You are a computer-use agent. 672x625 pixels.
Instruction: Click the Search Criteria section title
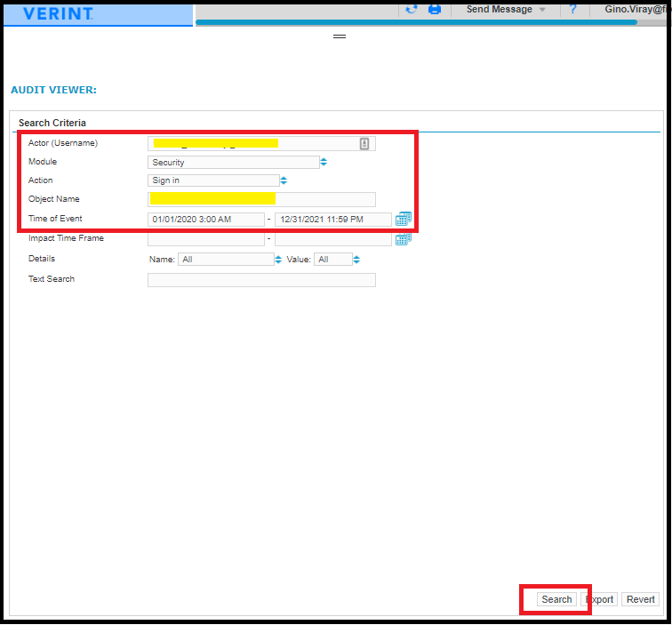click(52, 123)
